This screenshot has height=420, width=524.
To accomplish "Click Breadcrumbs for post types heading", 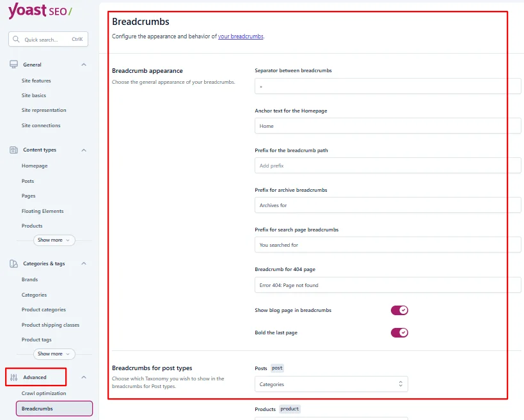I will coord(152,368).
